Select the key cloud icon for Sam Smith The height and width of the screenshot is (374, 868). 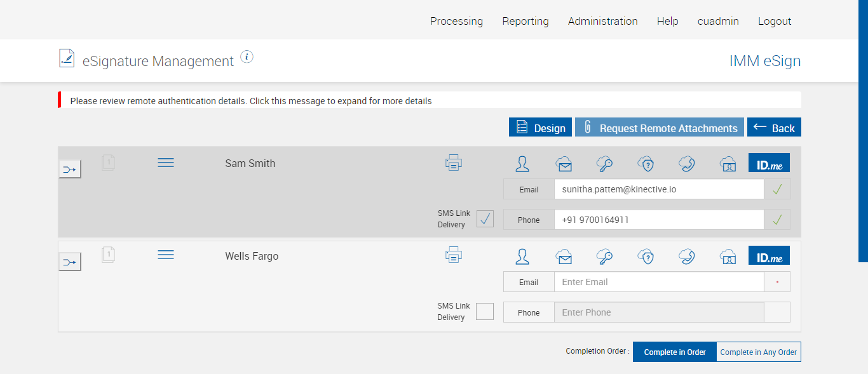point(604,164)
